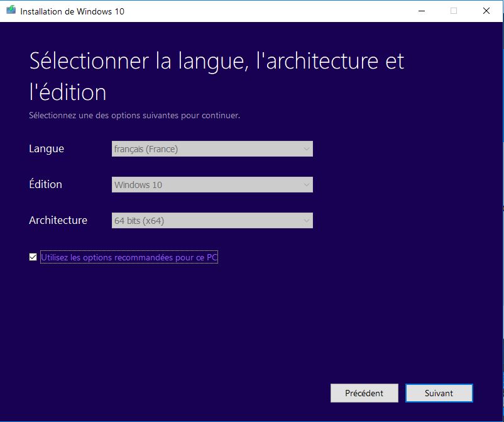Open the Langue dropdown showing français (France)
Image resolution: width=504 pixels, height=422 pixels.
tap(212, 149)
